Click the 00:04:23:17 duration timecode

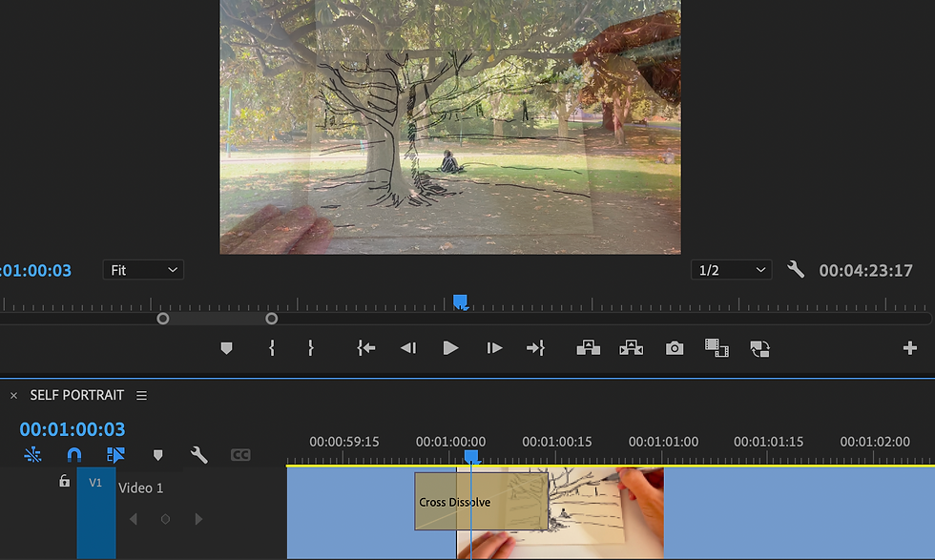pos(865,271)
